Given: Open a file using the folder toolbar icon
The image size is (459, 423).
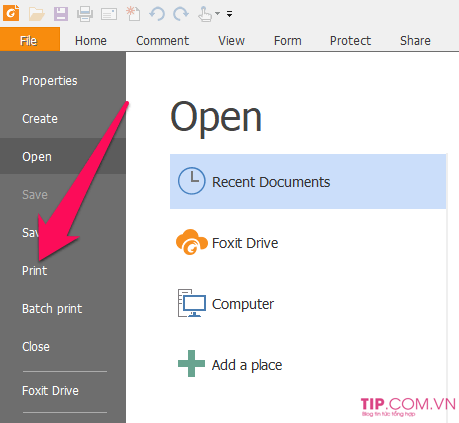Looking at the screenshot, I should 36,14.
